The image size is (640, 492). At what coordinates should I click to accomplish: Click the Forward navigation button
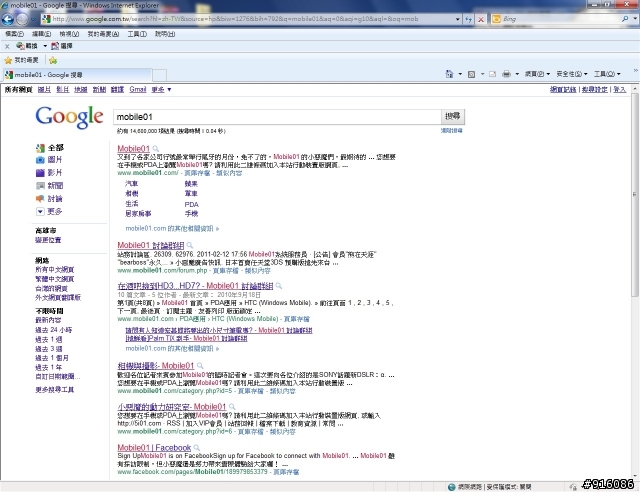coord(22,19)
